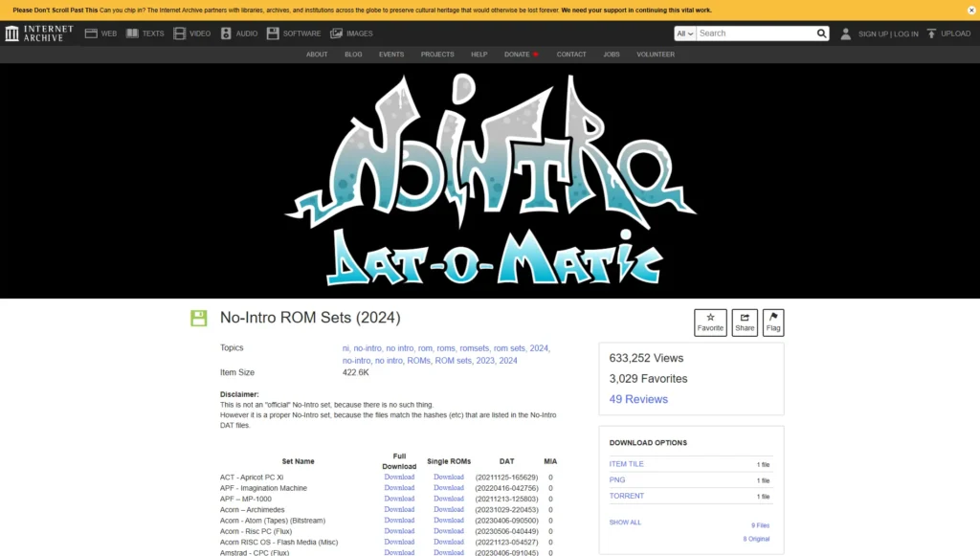This screenshot has width=980, height=556.
Task: Dismiss the donation banner
Action: pyautogui.click(x=972, y=10)
